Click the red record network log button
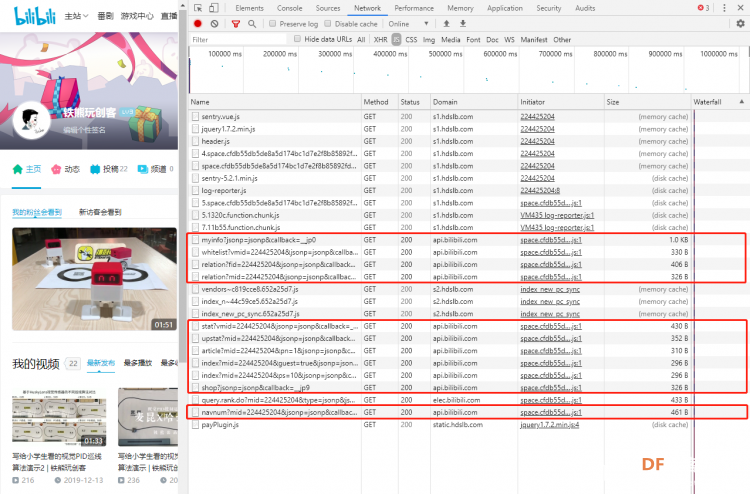 coord(198,23)
